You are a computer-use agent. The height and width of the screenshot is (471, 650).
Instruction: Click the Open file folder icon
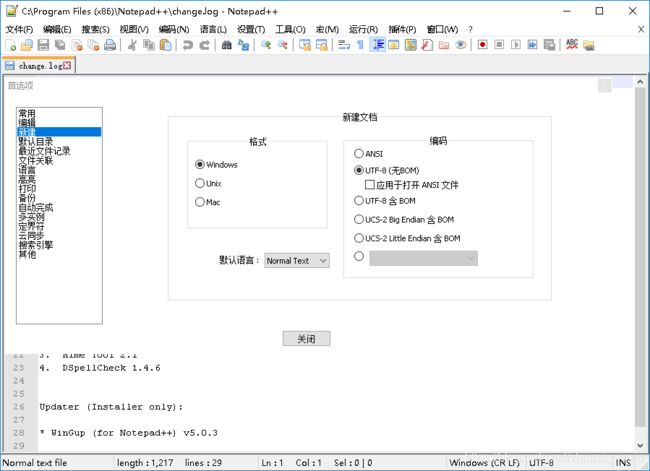(x=27, y=45)
